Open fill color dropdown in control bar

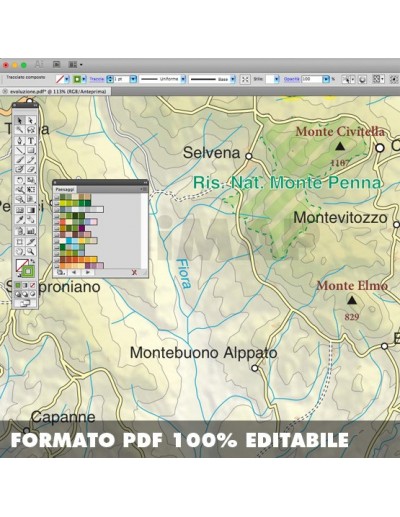67,79
